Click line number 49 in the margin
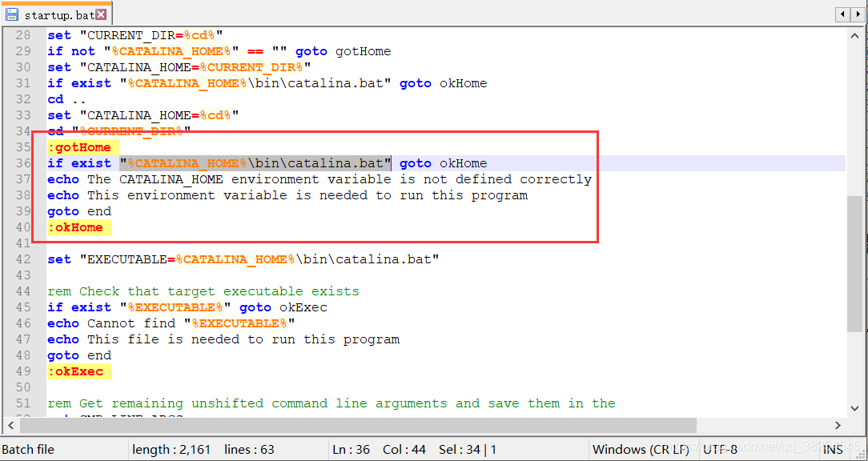868x461 pixels. pos(23,371)
